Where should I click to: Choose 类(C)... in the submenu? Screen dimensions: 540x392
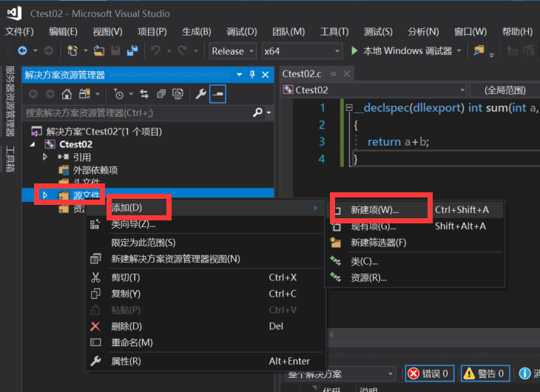(415, 261)
